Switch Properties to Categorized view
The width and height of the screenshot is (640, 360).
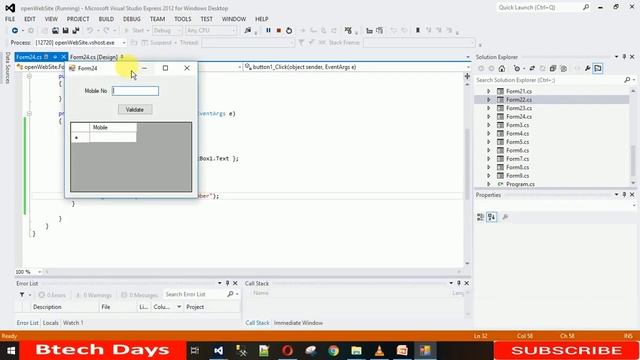click(480, 217)
